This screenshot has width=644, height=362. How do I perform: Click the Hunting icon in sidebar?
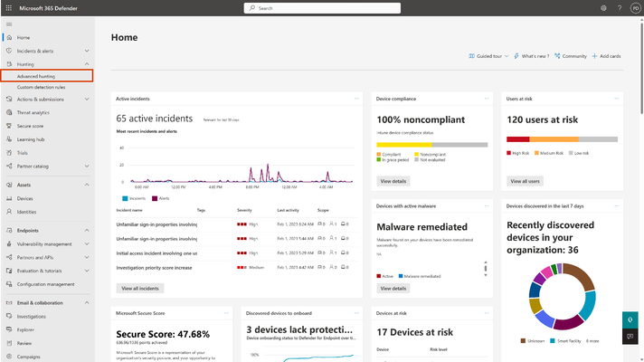tap(9, 64)
